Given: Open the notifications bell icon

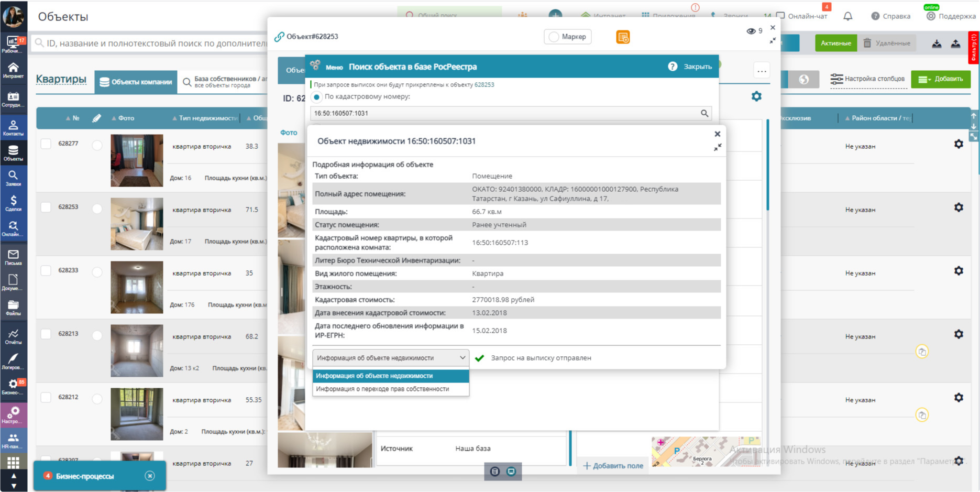Looking at the screenshot, I should [847, 16].
